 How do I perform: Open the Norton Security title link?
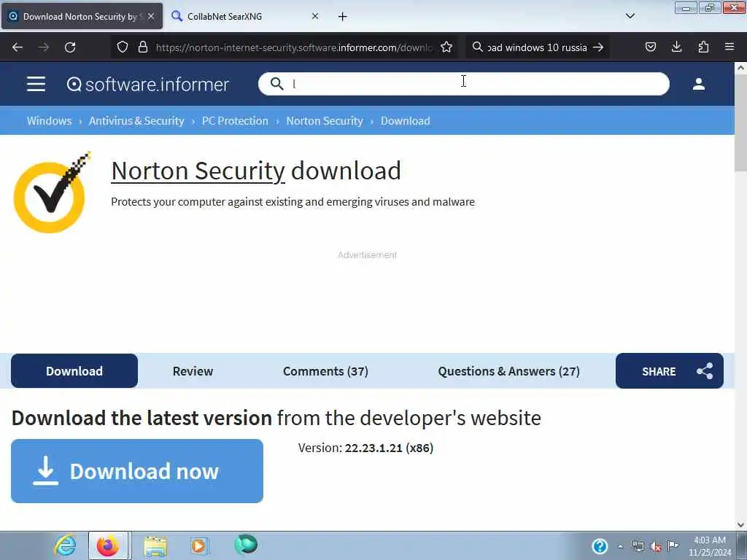coord(198,171)
